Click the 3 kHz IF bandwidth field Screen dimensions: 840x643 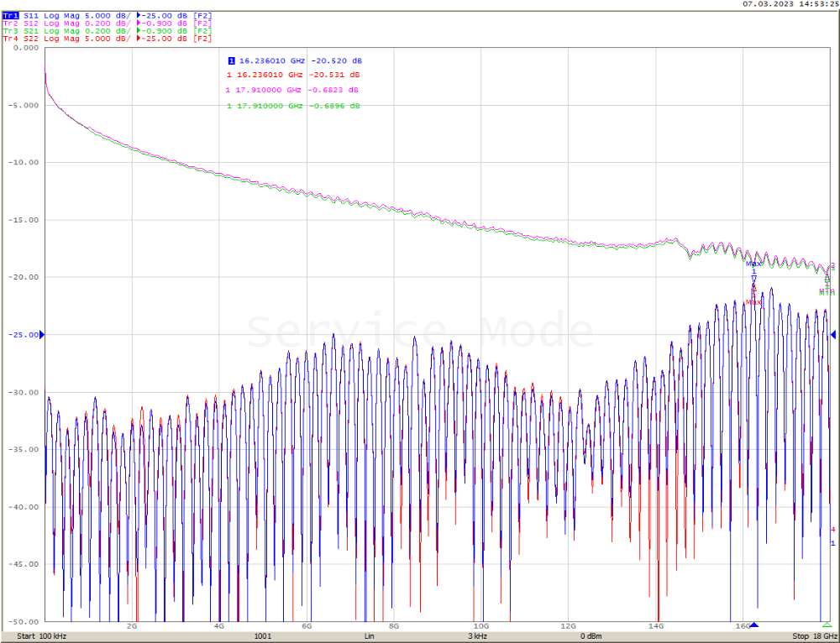(x=477, y=636)
